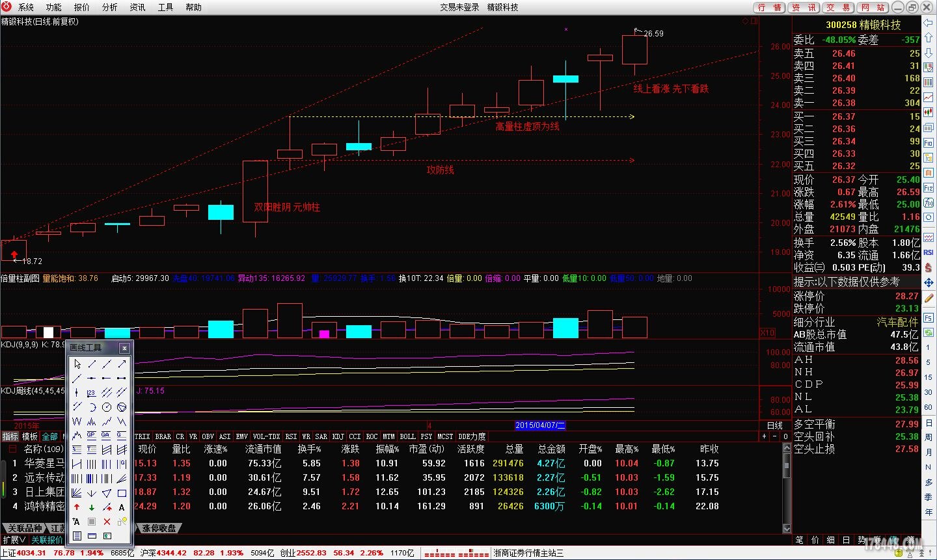Viewport: 937px width, 560px height.
Task: Insert a green down-arrow marker
Action: [92, 507]
